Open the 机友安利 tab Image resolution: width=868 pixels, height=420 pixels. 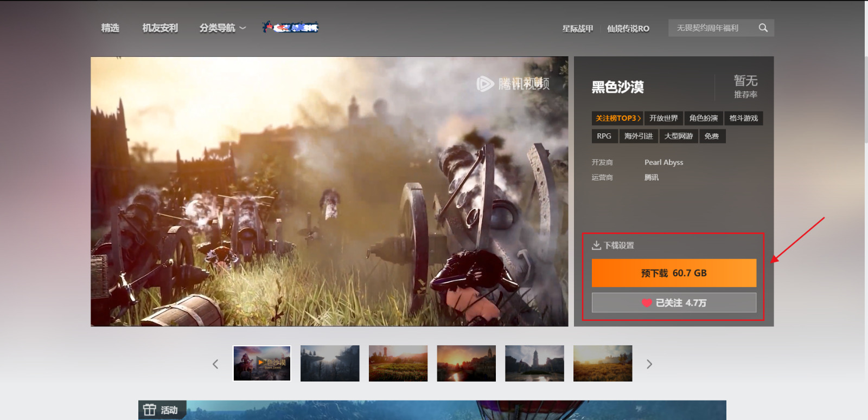click(160, 28)
